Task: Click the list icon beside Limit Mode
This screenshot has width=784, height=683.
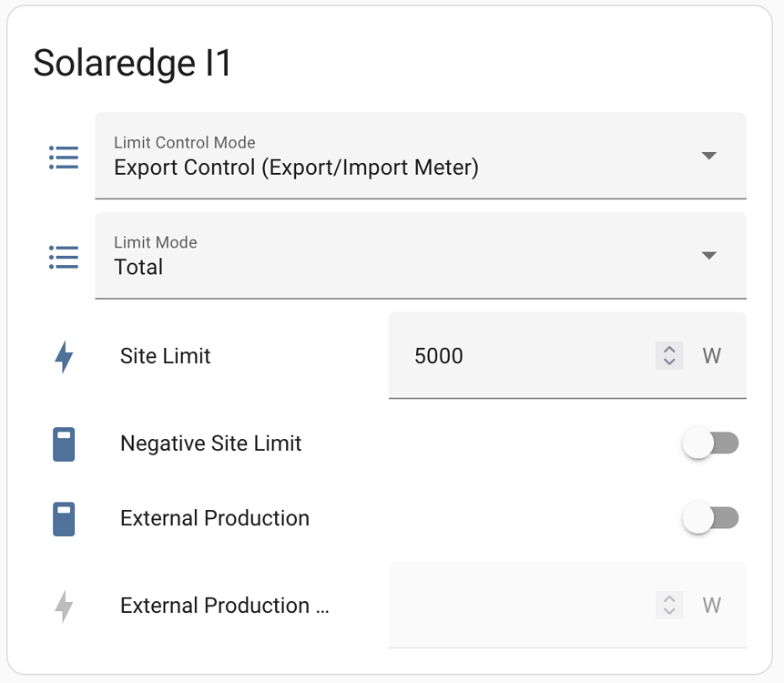Action: coord(62,257)
